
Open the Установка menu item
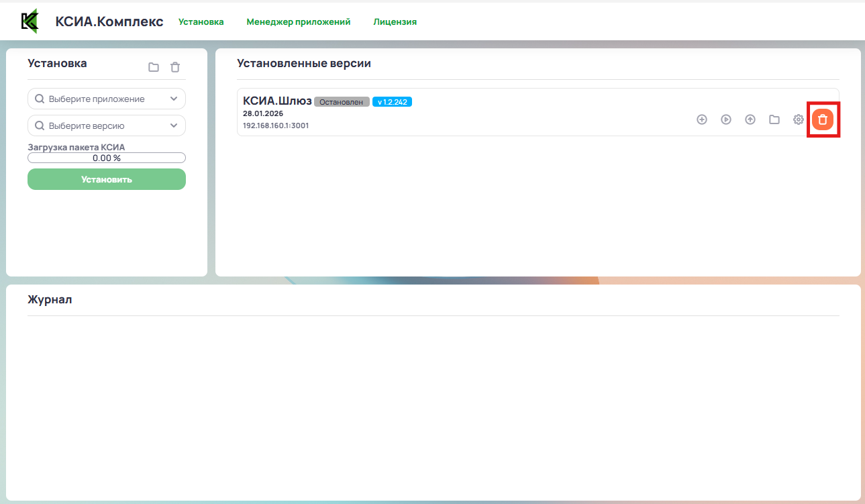[201, 21]
